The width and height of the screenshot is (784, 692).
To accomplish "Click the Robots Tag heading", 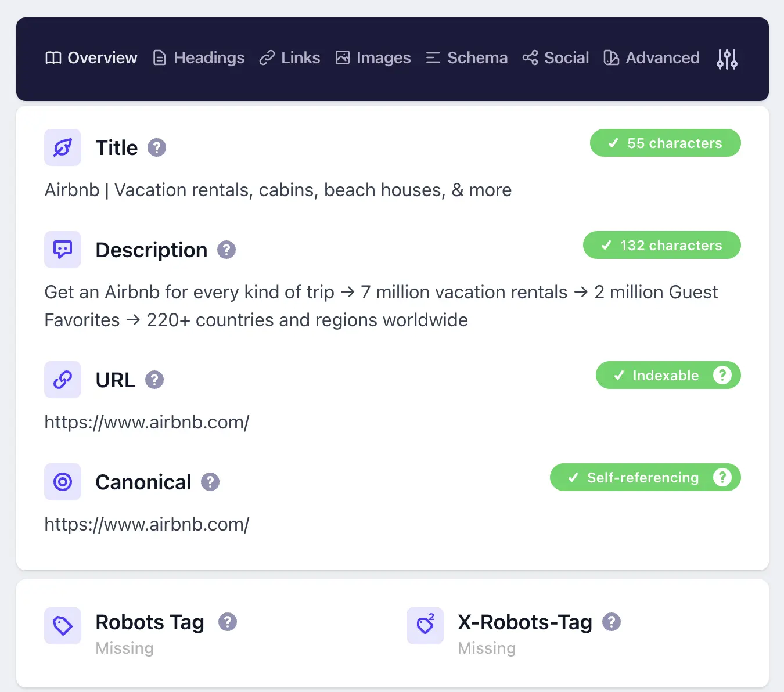I will (150, 622).
